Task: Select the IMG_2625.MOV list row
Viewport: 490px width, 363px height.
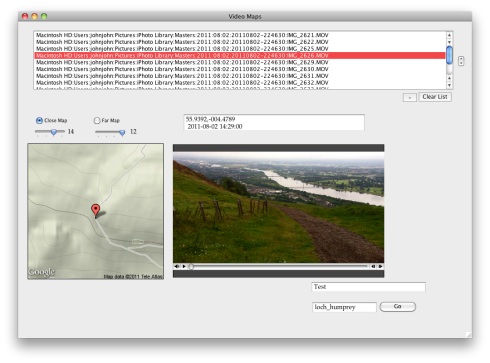Action: click(240, 49)
